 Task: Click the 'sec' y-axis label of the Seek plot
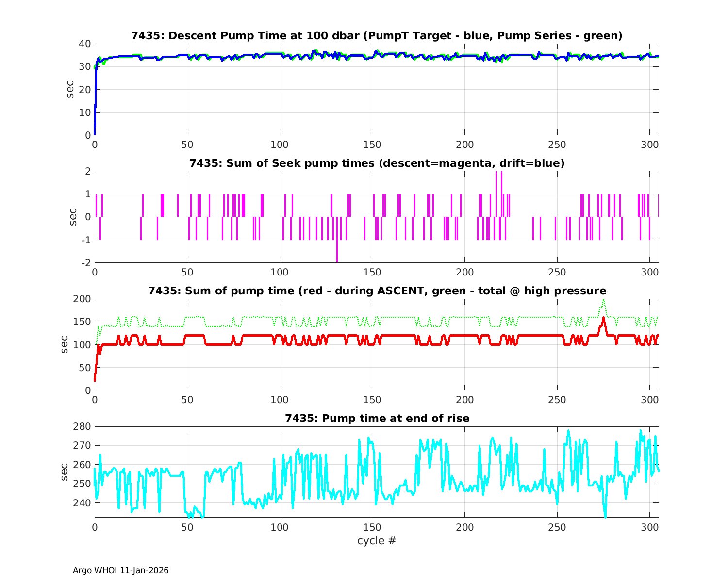tap(70, 217)
